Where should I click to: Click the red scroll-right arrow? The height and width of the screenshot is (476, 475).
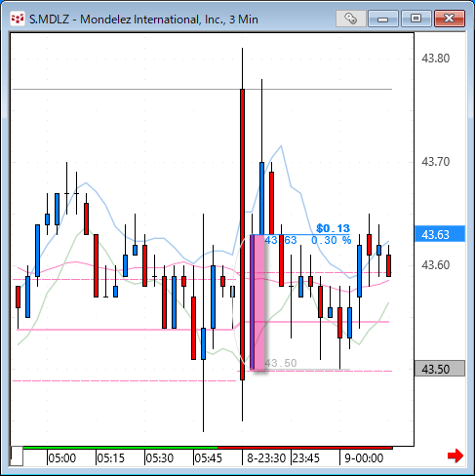point(455,456)
